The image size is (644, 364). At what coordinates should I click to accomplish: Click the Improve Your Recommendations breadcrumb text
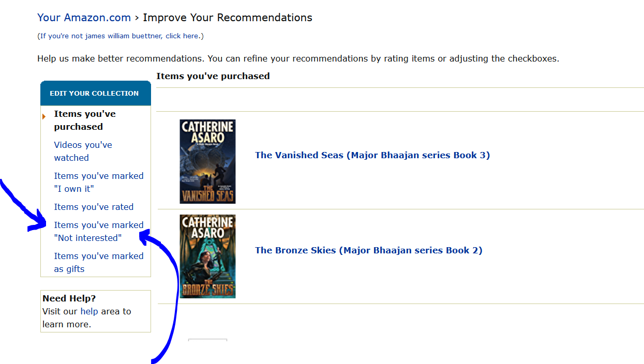coord(228,18)
